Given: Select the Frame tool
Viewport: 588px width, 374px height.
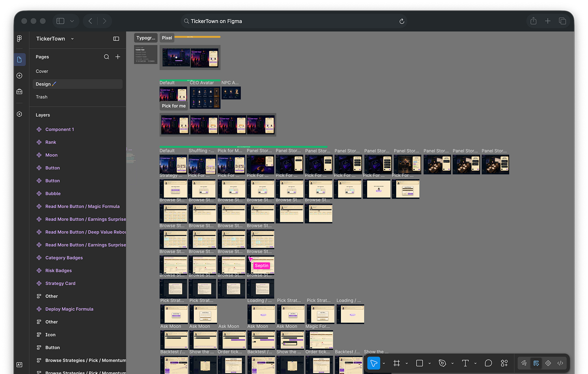Looking at the screenshot, I should coord(397,363).
